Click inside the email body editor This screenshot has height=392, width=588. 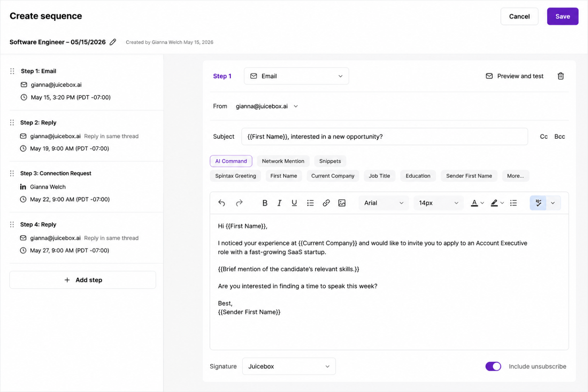pos(389,282)
